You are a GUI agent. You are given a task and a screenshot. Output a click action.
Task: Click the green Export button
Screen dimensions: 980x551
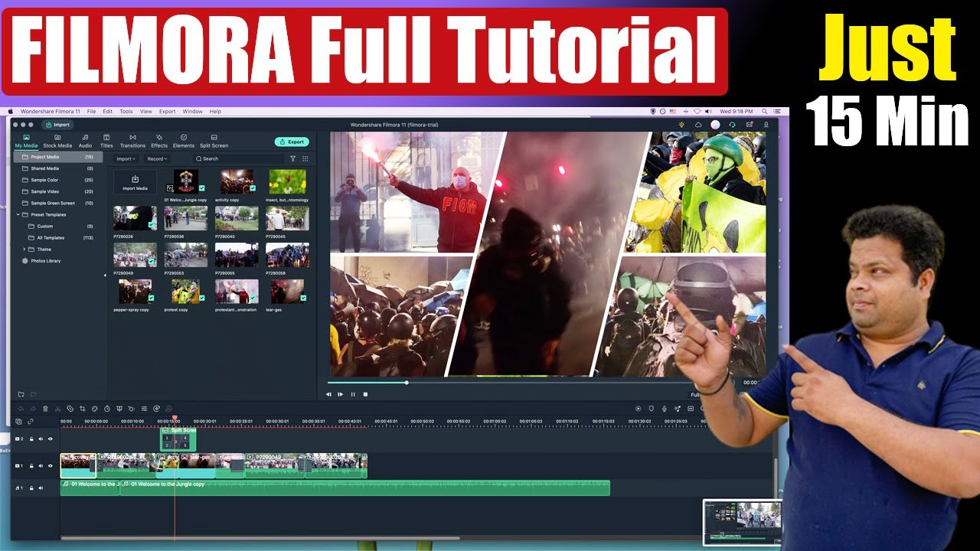292,142
